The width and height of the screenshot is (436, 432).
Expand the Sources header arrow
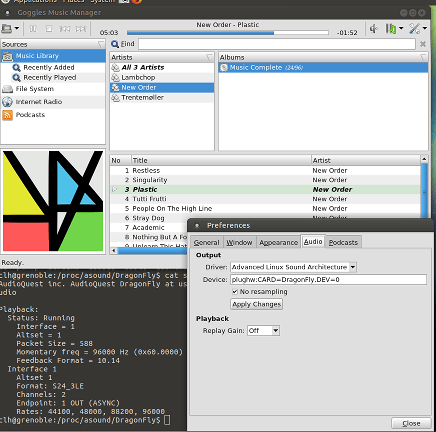click(101, 44)
